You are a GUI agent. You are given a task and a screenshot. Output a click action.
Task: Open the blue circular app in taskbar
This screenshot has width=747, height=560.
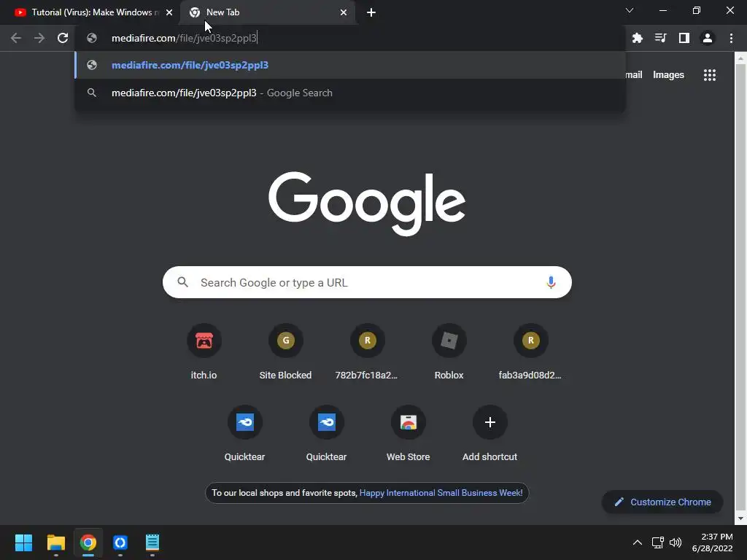pyautogui.click(x=120, y=542)
